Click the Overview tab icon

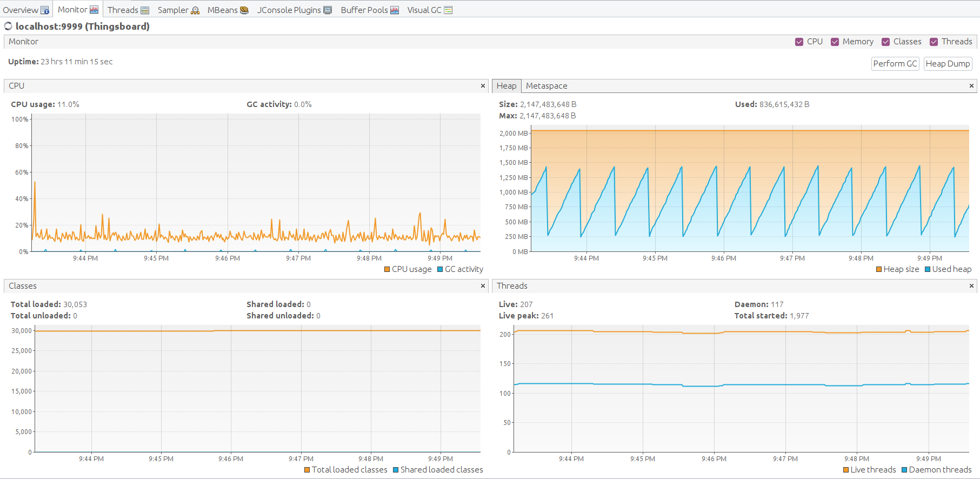(x=45, y=10)
